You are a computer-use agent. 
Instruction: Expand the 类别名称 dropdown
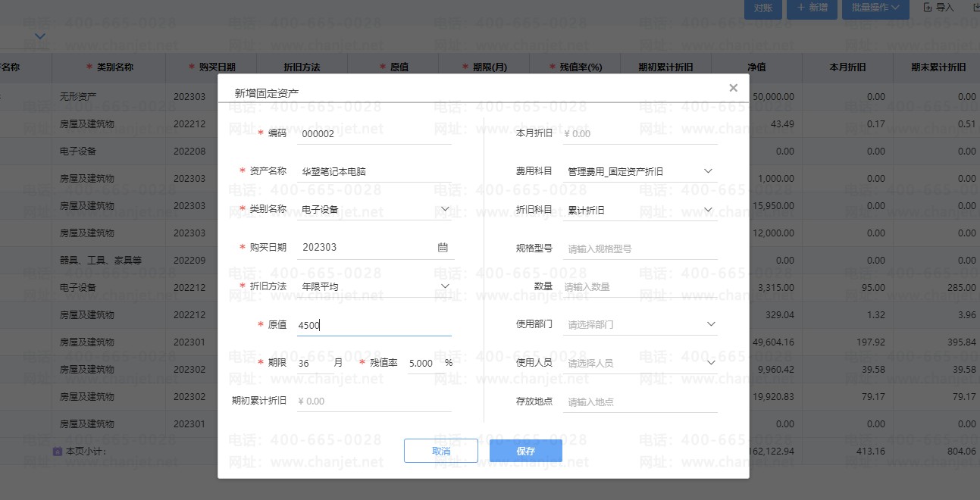445,209
